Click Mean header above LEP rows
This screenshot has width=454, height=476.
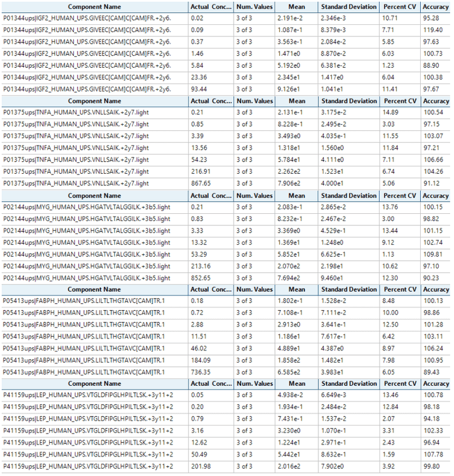[x=297, y=384]
